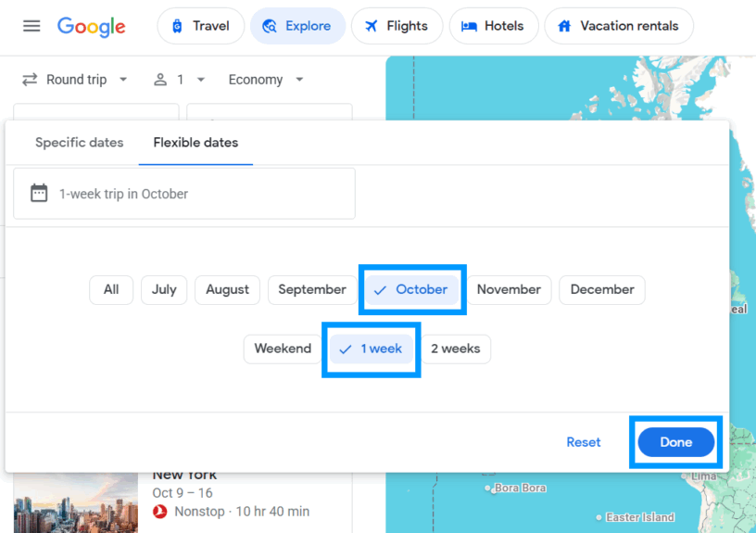Image resolution: width=756 pixels, height=533 pixels.
Task: Click the Flights airplane icon
Action: click(x=371, y=26)
